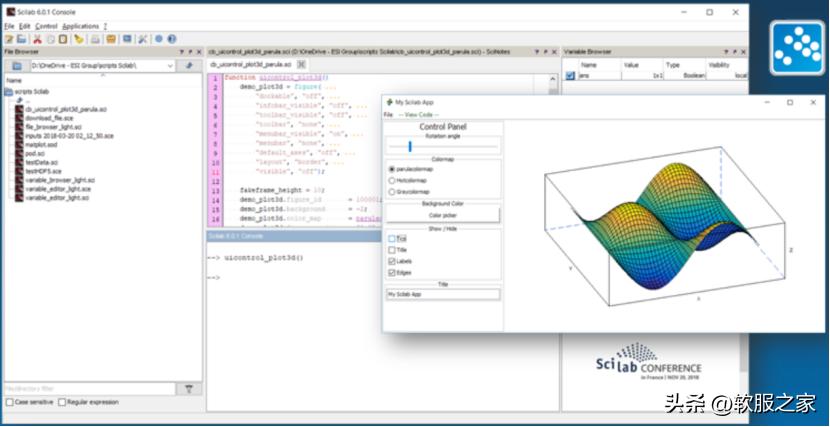The image size is (830, 427).
Task: Open the Applications menu
Action: pyautogui.click(x=80, y=26)
